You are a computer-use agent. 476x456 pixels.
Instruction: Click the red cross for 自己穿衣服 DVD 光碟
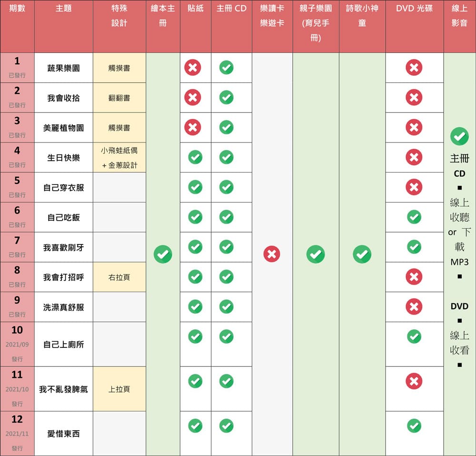pyautogui.click(x=414, y=187)
